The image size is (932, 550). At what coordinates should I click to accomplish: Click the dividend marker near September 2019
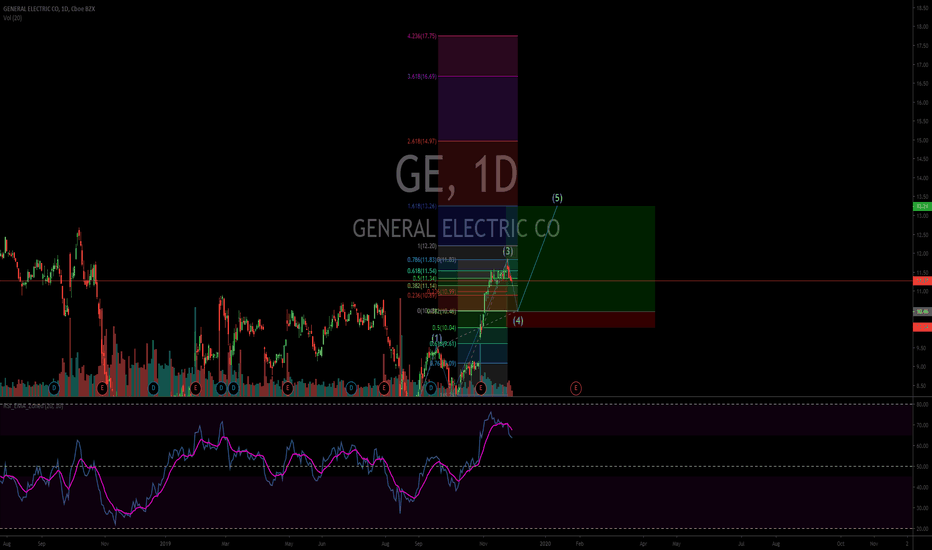coord(430,388)
